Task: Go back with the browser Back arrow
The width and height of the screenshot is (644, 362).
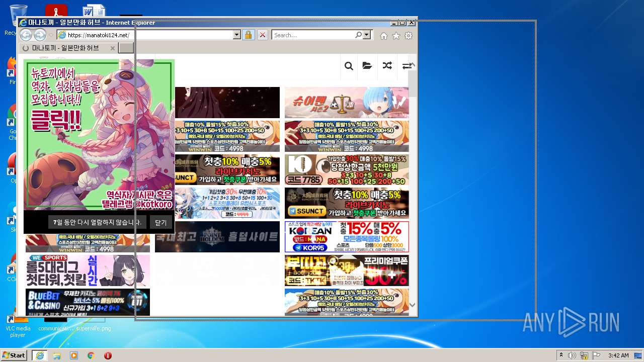Action: pos(26,35)
